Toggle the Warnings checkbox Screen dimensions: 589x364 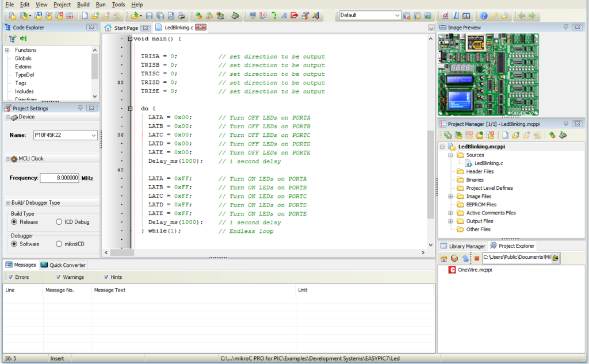(59, 277)
